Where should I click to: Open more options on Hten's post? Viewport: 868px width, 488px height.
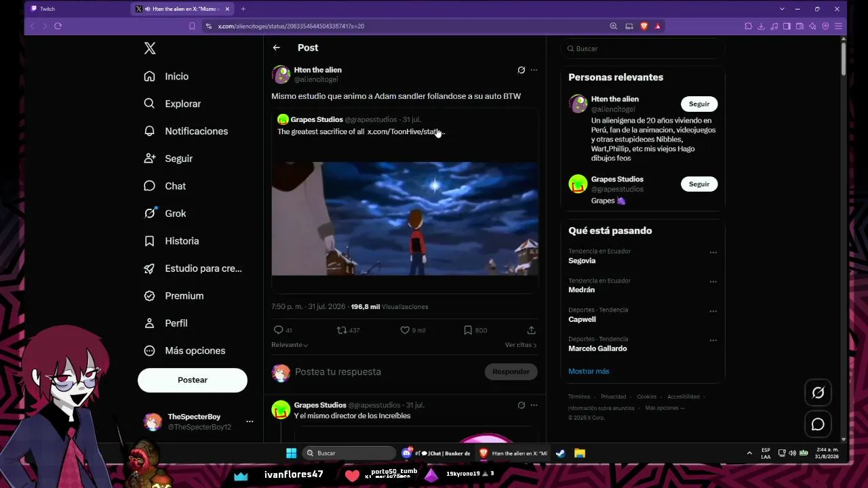tap(534, 70)
